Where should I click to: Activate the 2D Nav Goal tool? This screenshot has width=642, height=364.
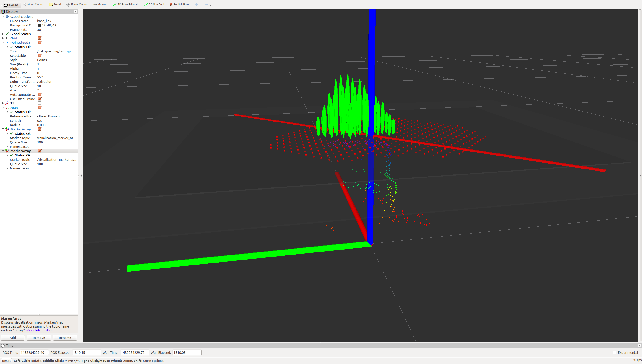click(x=154, y=5)
